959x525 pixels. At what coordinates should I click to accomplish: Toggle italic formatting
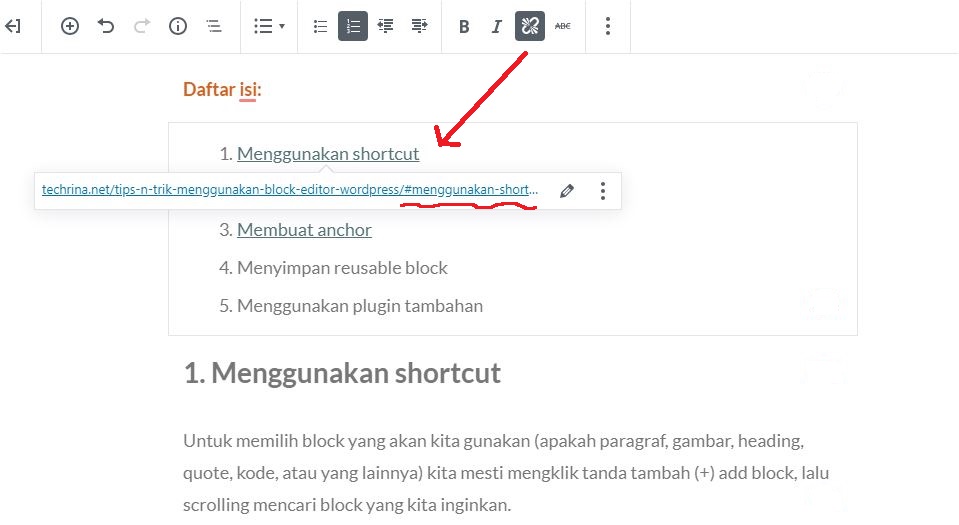pyautogui.click(x=496, y=27)
